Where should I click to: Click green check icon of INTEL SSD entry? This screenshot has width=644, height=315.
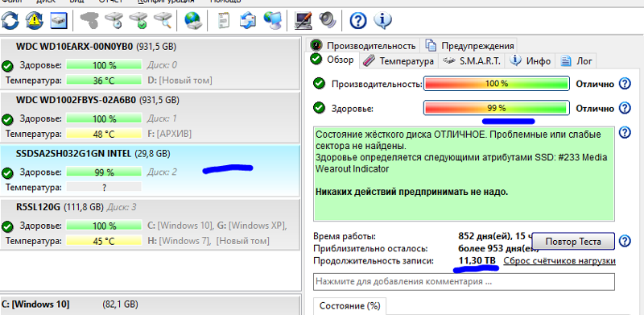click(7, 173)
